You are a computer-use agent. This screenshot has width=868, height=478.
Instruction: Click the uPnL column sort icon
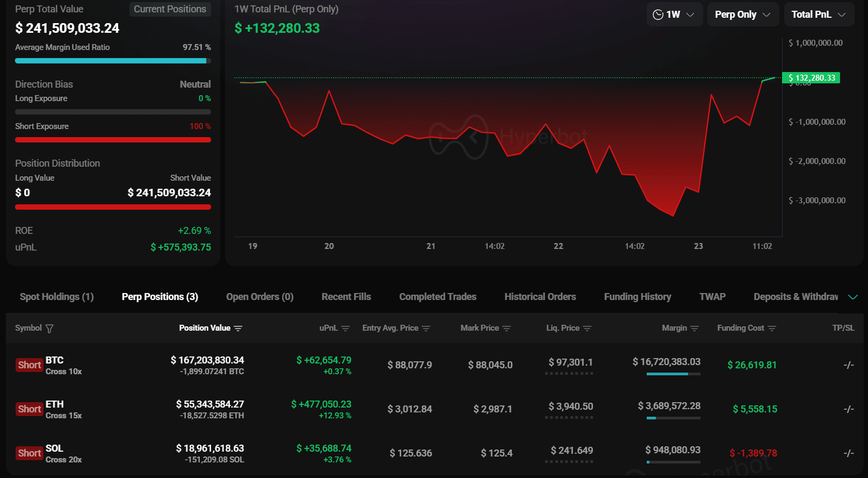pyautogui.click(x=345, y=329)
